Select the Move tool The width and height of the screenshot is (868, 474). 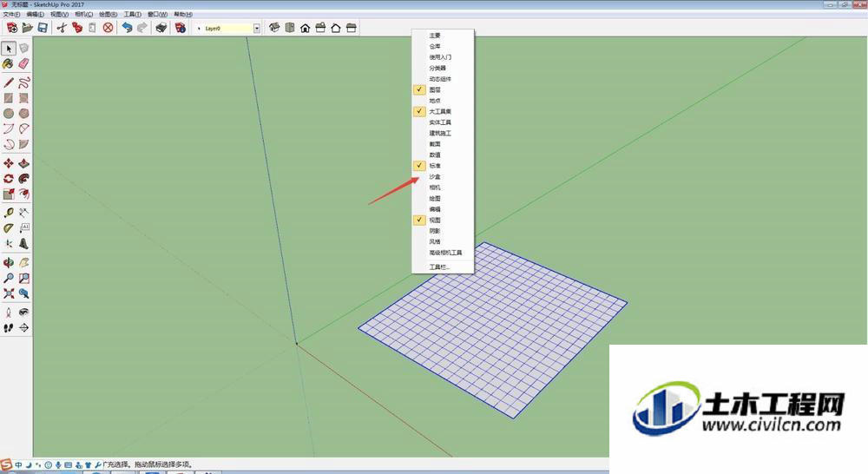pyautogui.click(x=9, y=163)
